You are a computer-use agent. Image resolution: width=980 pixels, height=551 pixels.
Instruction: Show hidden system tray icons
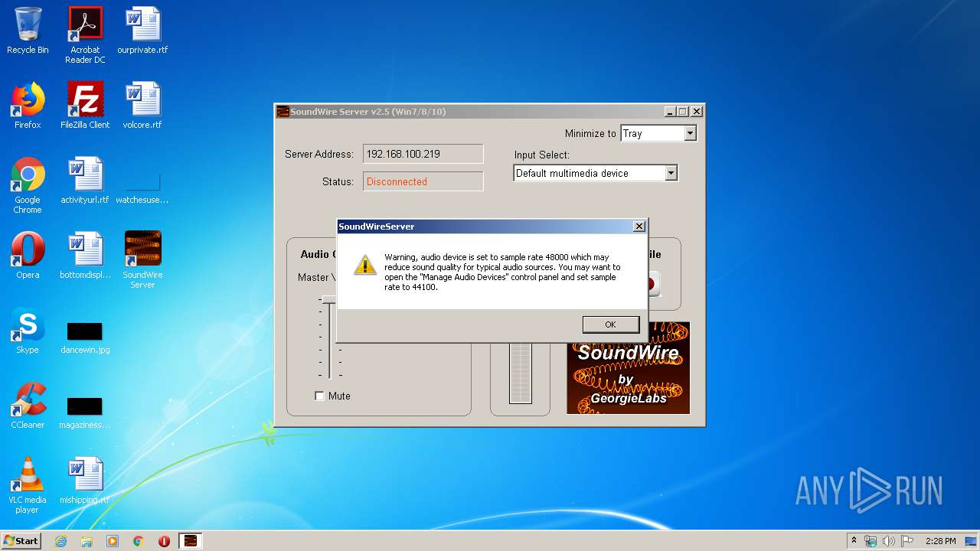point(854,541)
